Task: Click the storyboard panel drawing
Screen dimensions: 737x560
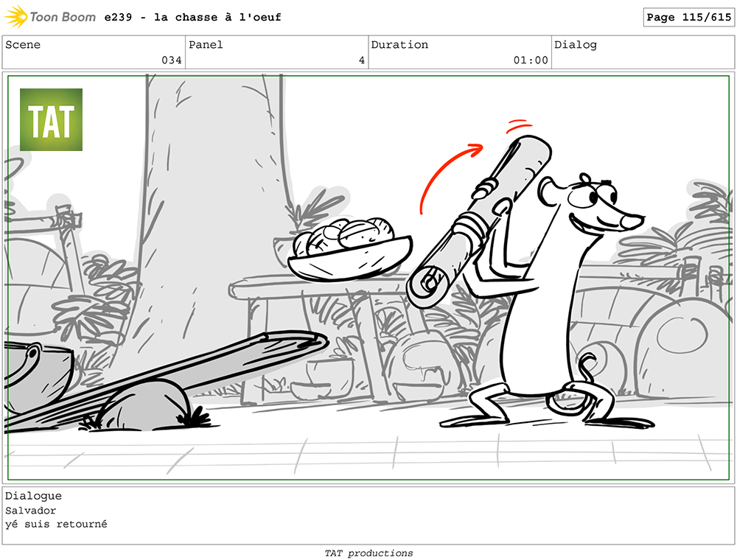Action: (x=368, y=278)
